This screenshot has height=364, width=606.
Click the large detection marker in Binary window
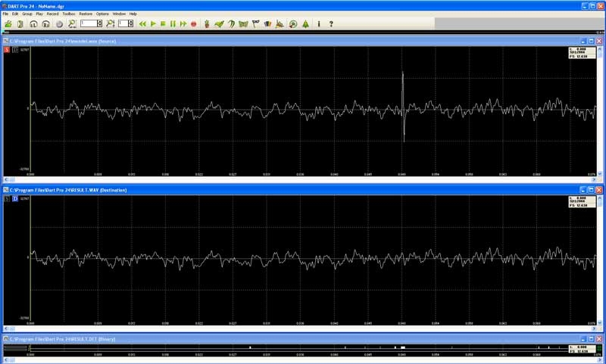403,348
